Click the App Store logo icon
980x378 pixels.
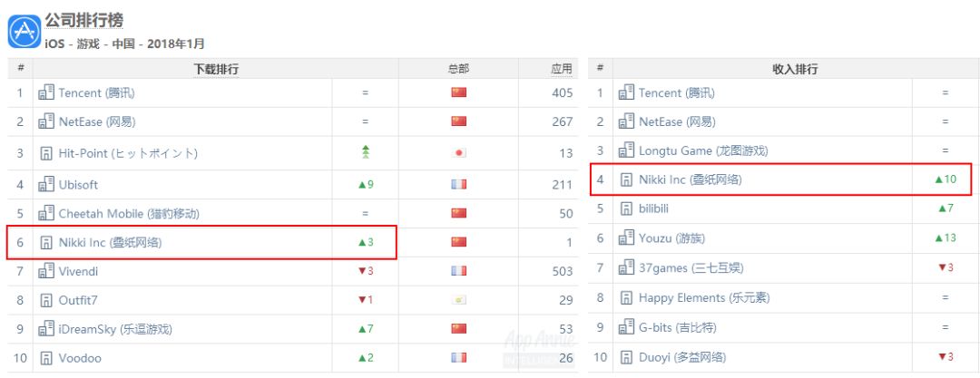23,32
